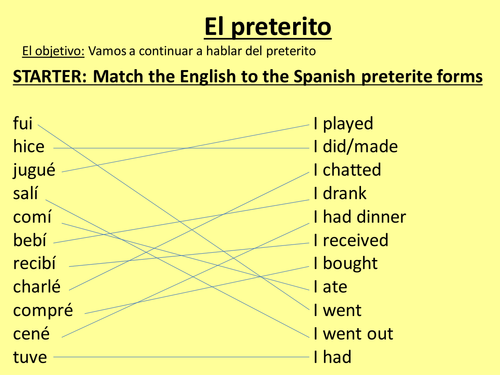
Task: Click the phrase 'I went out'
Action: click(x=353, y=334)
